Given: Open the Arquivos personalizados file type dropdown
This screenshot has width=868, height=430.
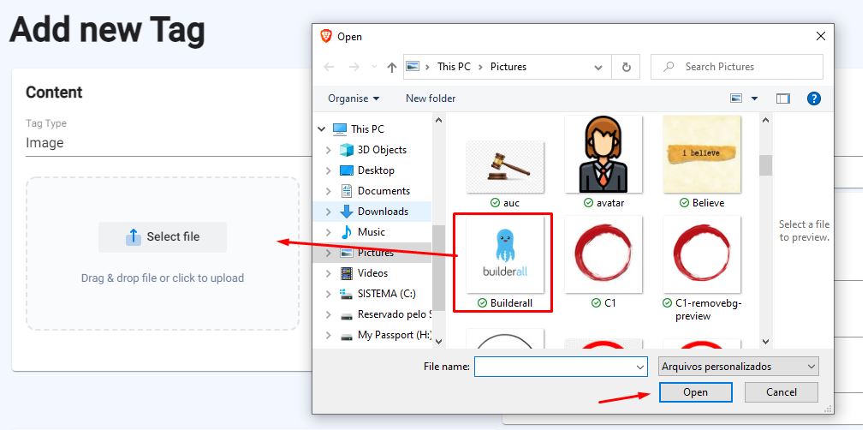Looking at the screenshot, I should pos(739,367).
